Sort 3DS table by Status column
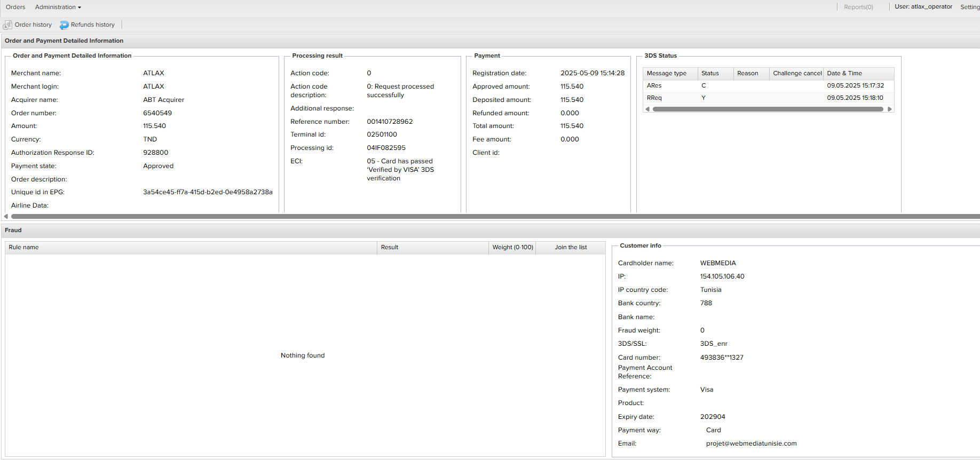This screenshot has width=980, height=460. 710,74
